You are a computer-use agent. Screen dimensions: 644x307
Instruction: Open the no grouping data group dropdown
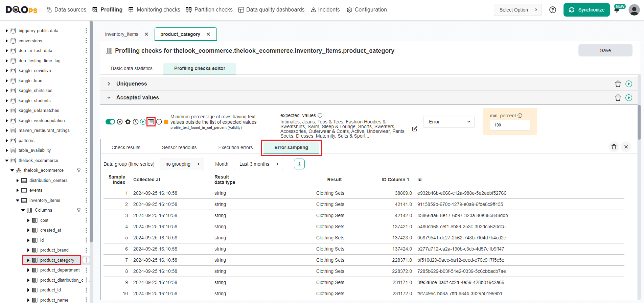[182, 164]
